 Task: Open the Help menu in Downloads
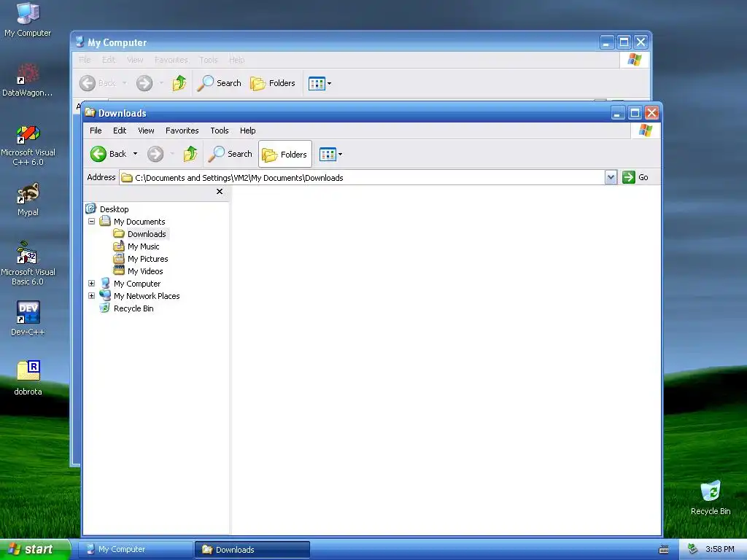(x=247, y=131)
